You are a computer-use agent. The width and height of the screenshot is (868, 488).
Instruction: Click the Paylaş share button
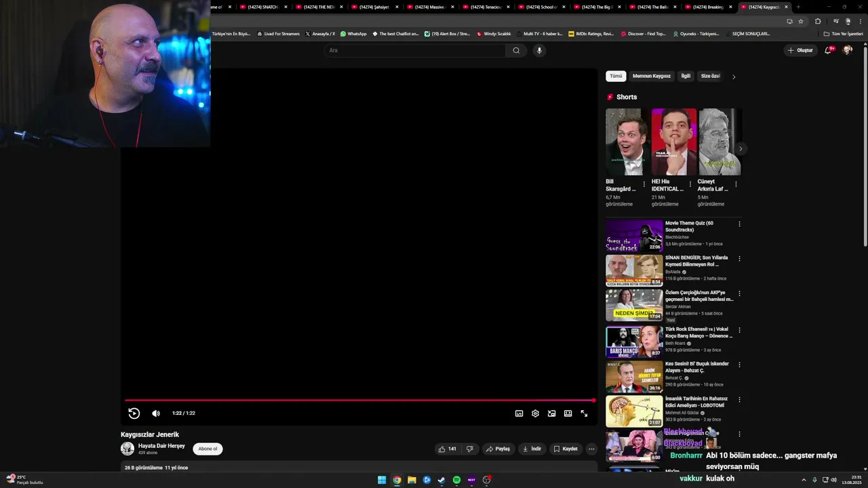pos(498,449)
